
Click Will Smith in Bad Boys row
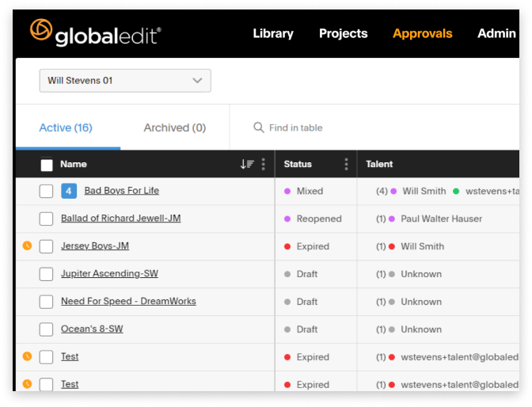[424, 191]
